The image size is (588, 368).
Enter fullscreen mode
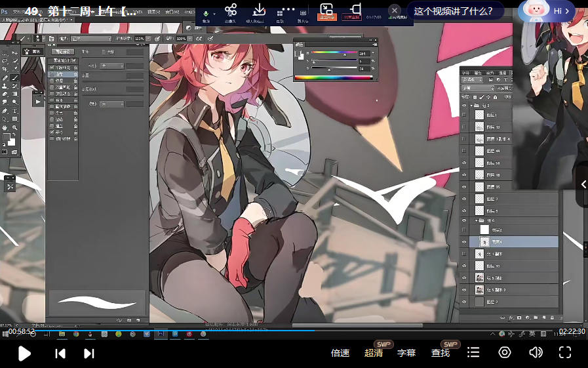click(x=565, y=353)
